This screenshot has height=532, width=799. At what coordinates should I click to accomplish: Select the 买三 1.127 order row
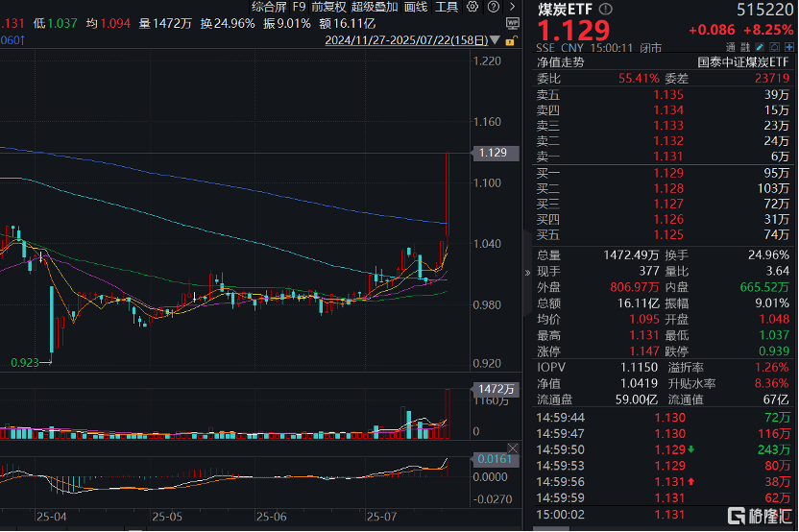click(663, 204)
